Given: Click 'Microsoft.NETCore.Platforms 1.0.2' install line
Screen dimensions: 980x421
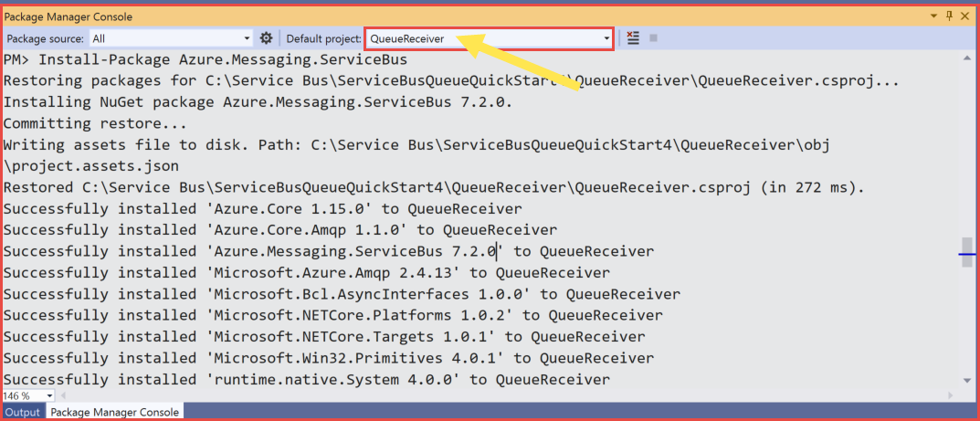Looking at the screenshot, I should [x=332, y=315].
